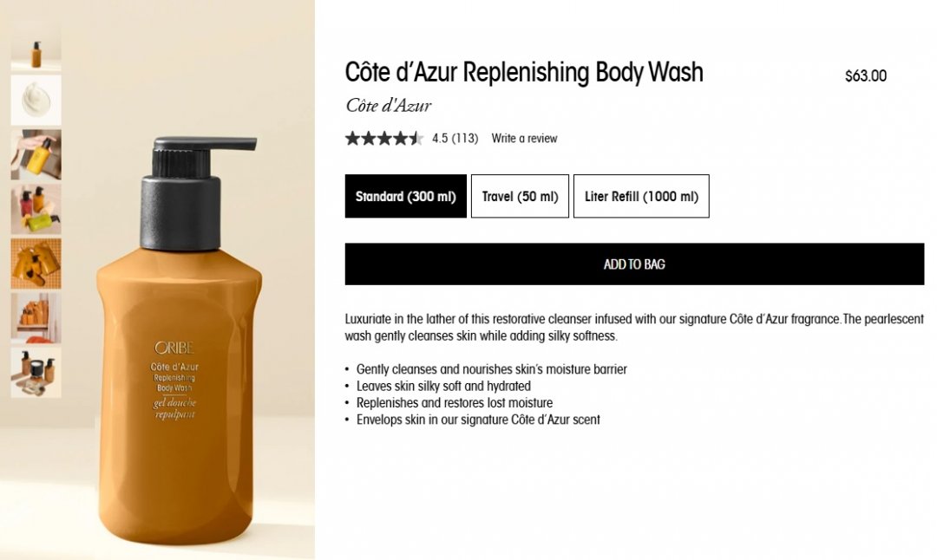This screenshot has width=937, height=560.
Task: Click the star rating icons
Action: pyautogui.click(x=384, y=138)
